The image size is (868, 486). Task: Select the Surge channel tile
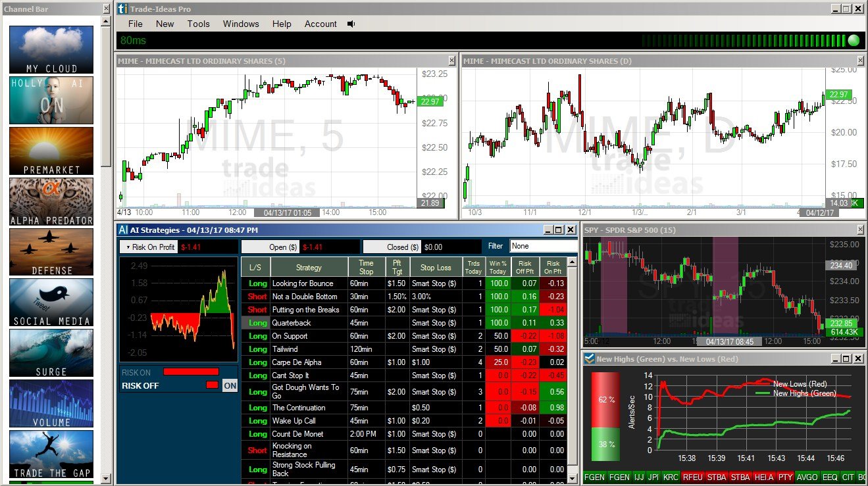pos(51,352)
